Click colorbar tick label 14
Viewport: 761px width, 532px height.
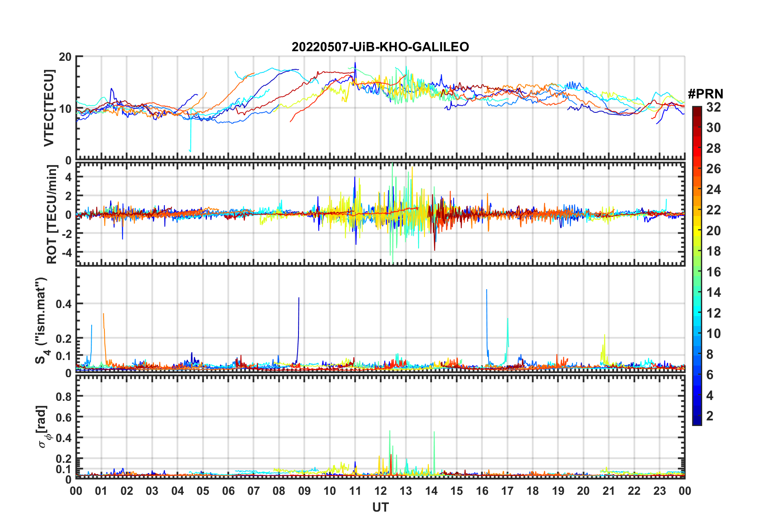(713, 292)
